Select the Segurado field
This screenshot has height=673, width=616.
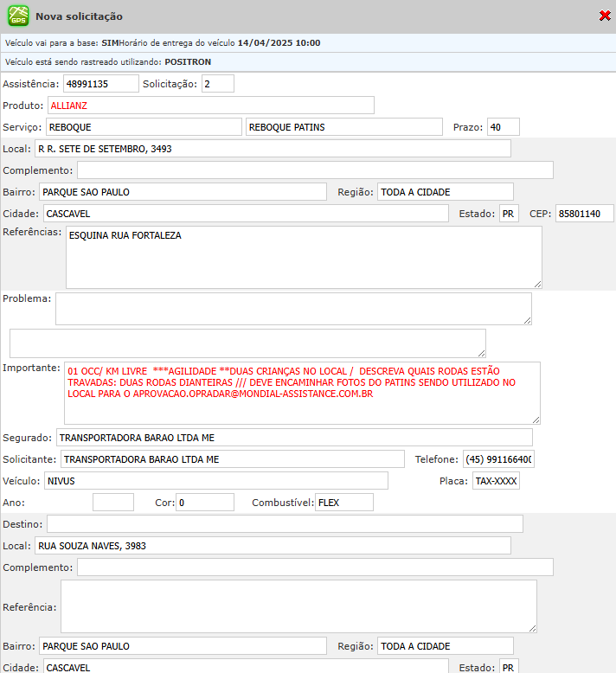(293, 438)
